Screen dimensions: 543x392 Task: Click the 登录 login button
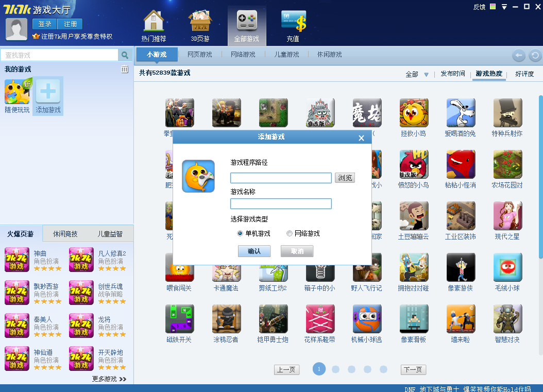45,24
